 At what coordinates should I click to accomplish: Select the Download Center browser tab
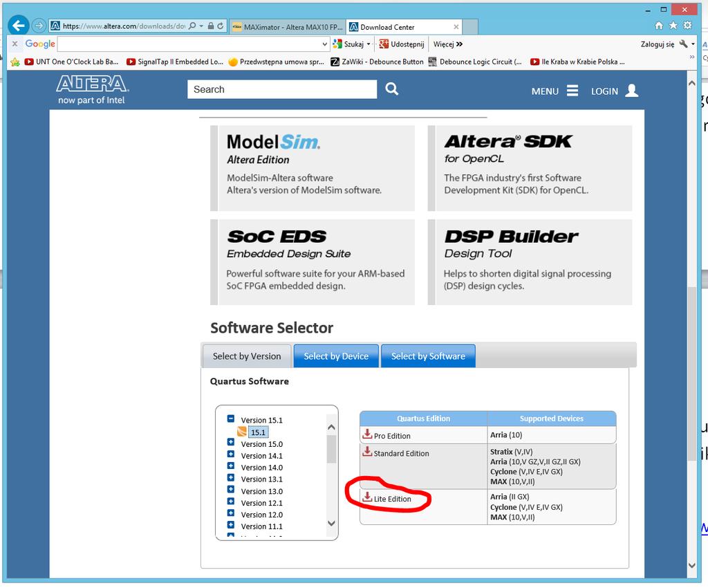[404, 27]
